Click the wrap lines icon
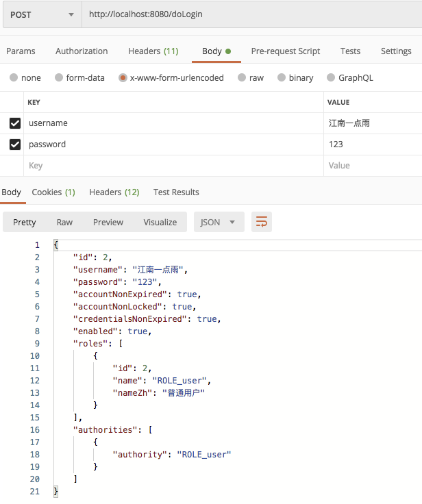 coord(262,222)
